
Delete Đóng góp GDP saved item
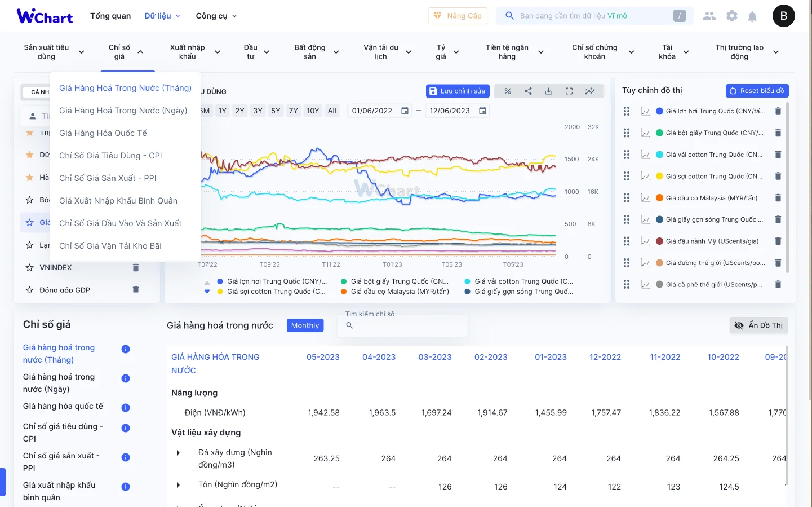click(135, 289)
